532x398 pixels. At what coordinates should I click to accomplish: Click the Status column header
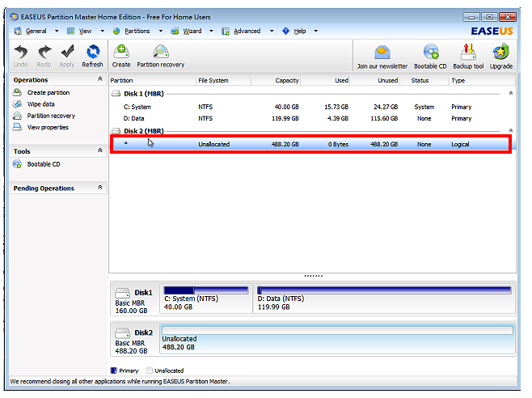point(424,80)
